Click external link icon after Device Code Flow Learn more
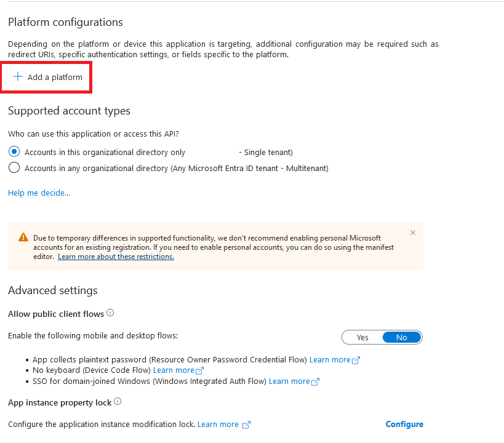 tap(199, 371)
